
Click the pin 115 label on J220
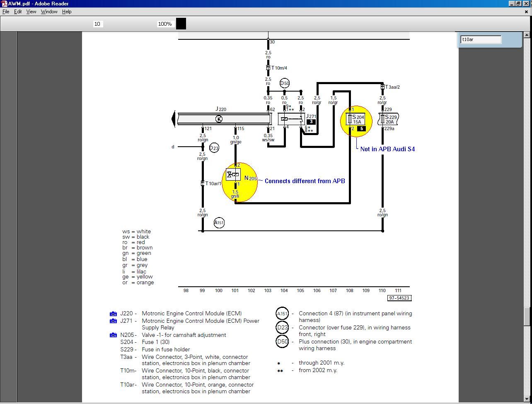pyautogui.click(x=240, y=128)
